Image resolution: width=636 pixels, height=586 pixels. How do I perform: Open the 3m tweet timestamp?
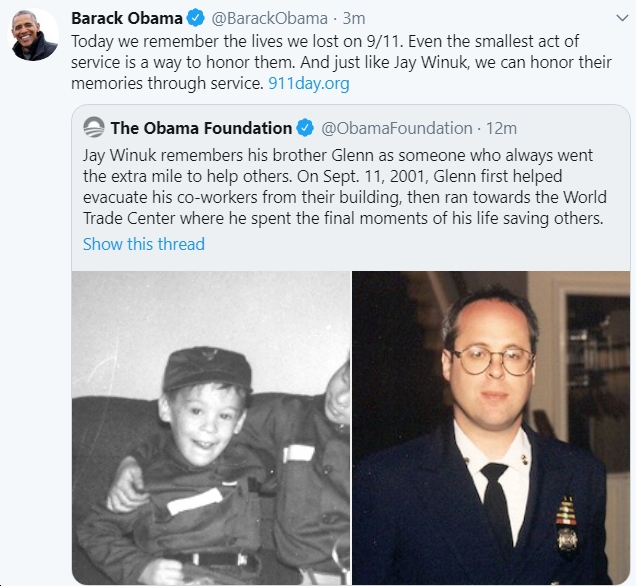pos(354,19)
